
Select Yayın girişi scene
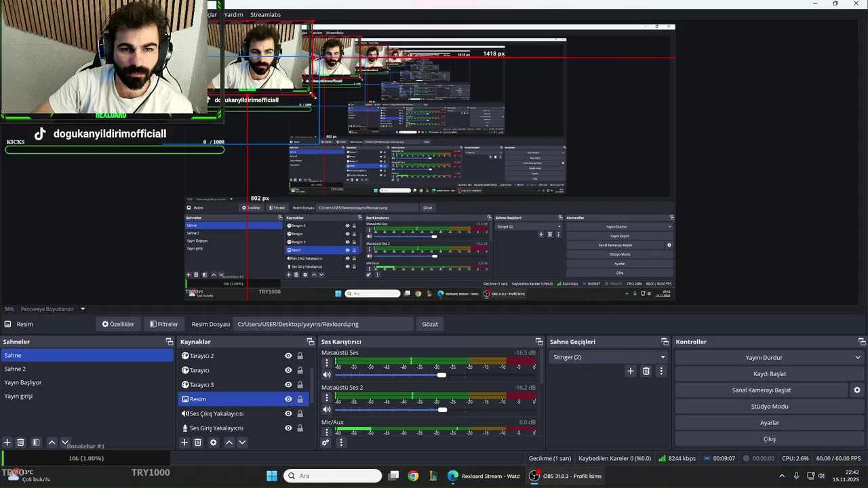point(87,396)
